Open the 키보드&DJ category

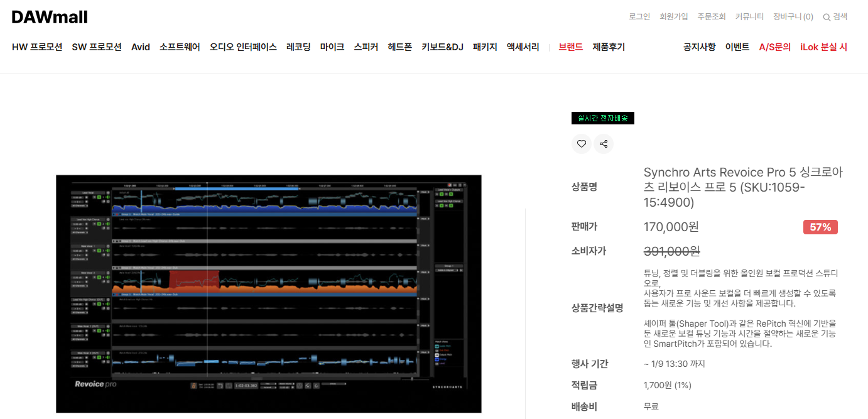tap(442, 47)
